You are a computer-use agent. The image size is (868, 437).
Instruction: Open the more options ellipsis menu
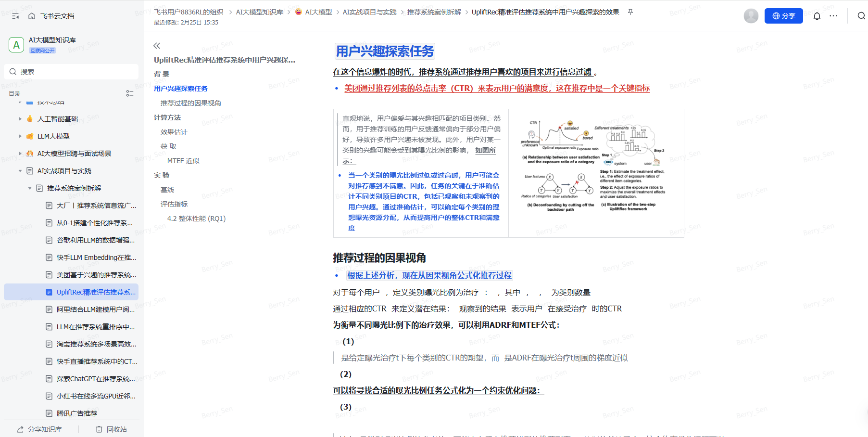point(833,16)
